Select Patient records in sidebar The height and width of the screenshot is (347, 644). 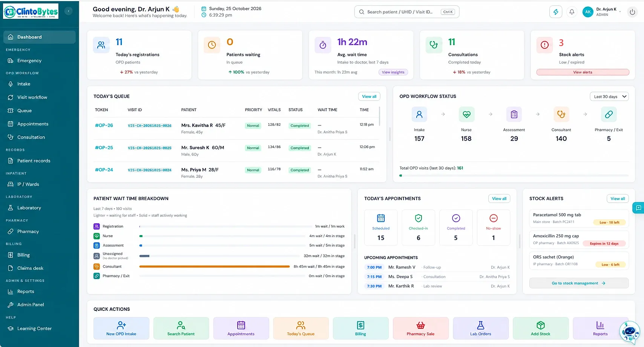point(40,161)
